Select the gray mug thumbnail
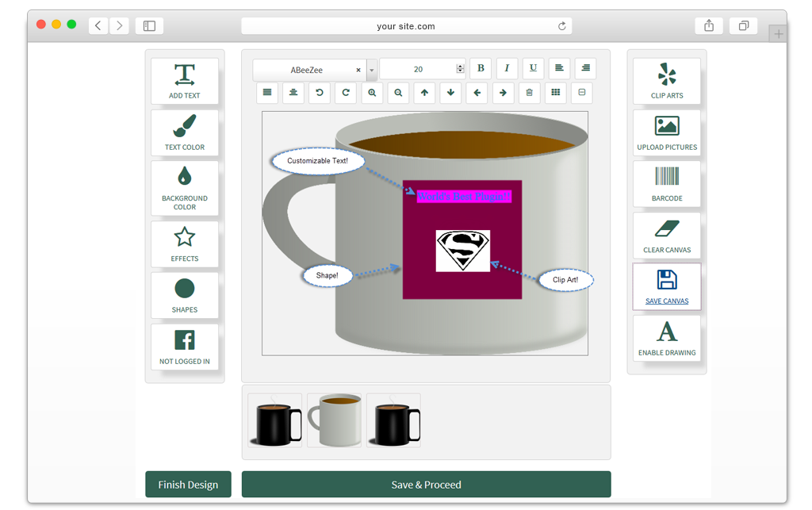This screenshot has width=812, height=510. click(x=335, y=420)
